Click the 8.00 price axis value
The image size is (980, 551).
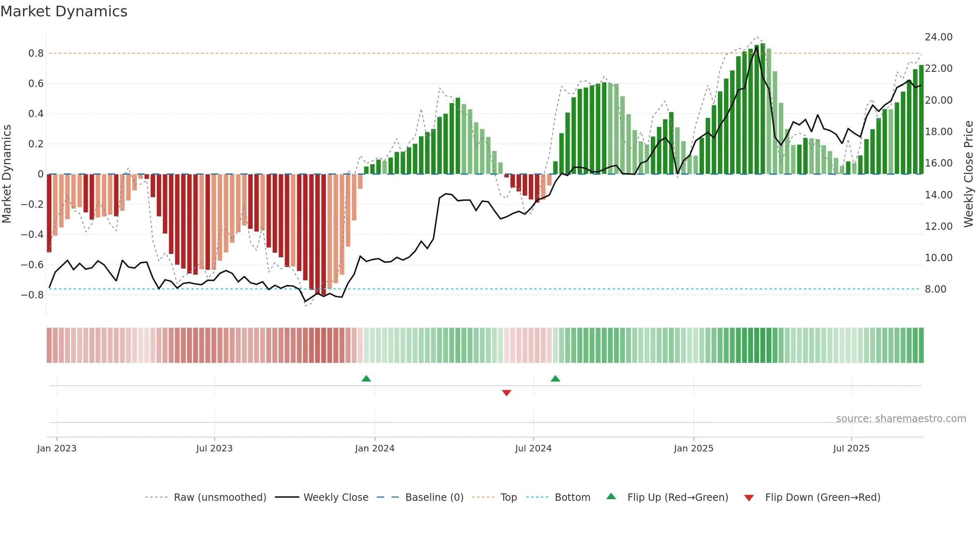[936, 289]
